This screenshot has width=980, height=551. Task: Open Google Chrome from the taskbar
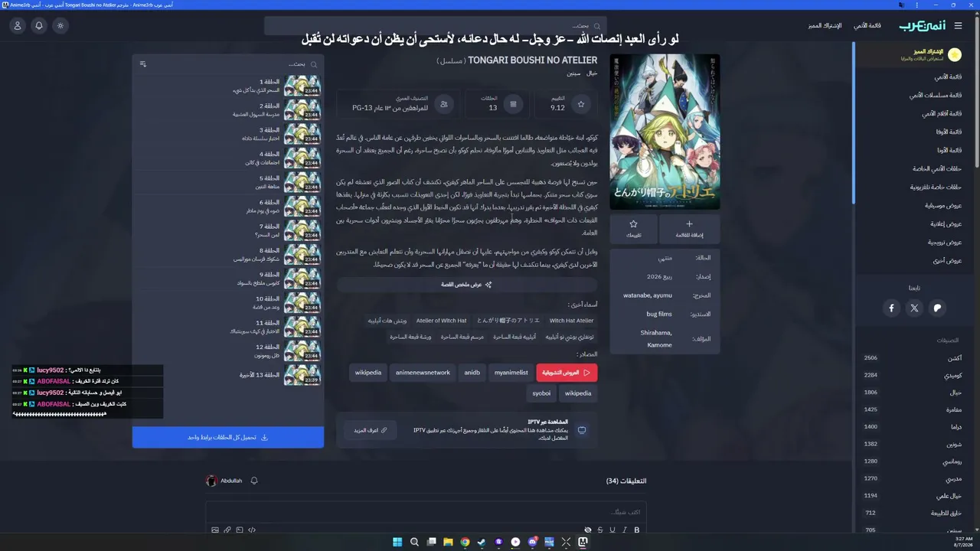coord(465,542)
